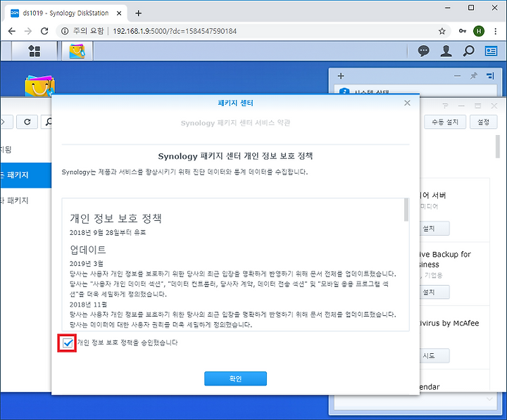
Task: Pin the widget panel
Action: (474, 76)
